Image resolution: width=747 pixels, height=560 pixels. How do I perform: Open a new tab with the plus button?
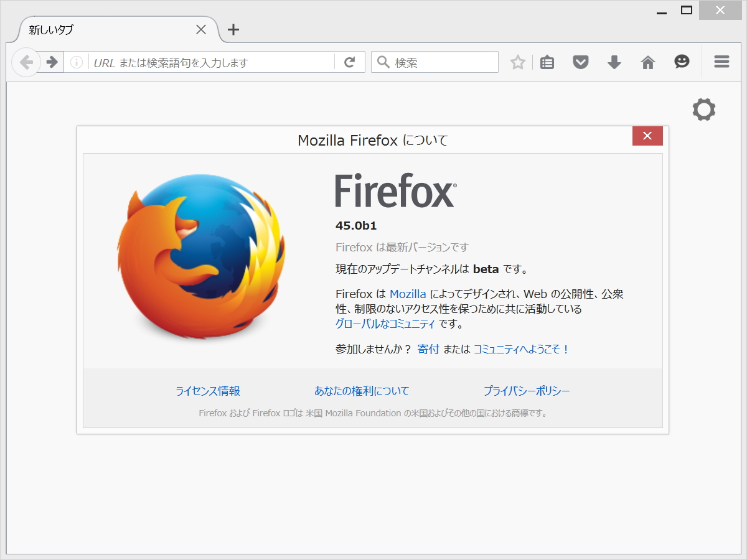(x=233, y=29)
